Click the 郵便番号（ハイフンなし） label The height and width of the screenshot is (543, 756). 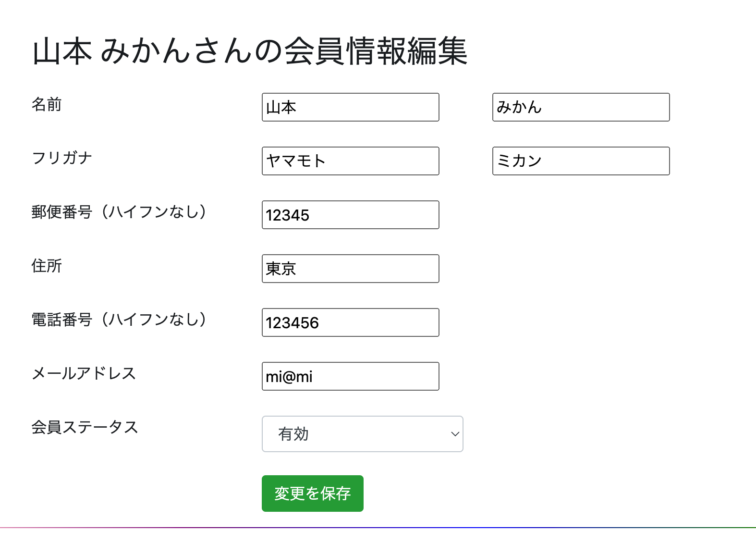[119, 212]
